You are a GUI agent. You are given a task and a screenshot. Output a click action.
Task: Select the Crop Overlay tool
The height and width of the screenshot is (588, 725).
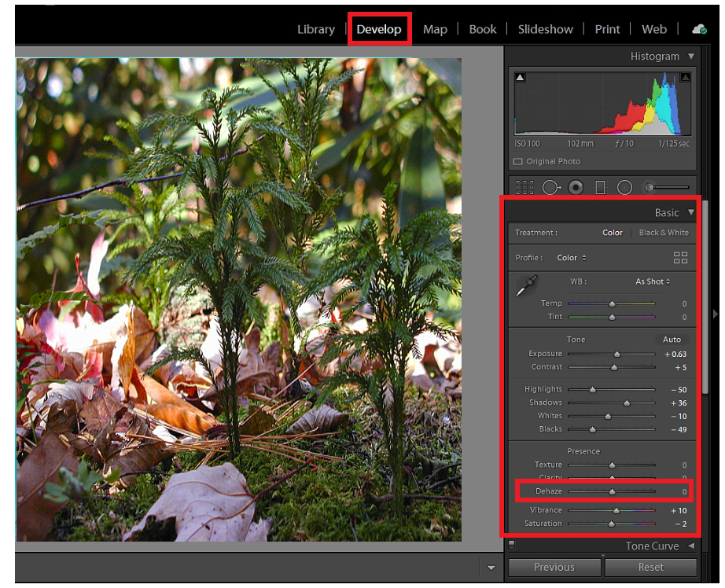coord(524,187)
